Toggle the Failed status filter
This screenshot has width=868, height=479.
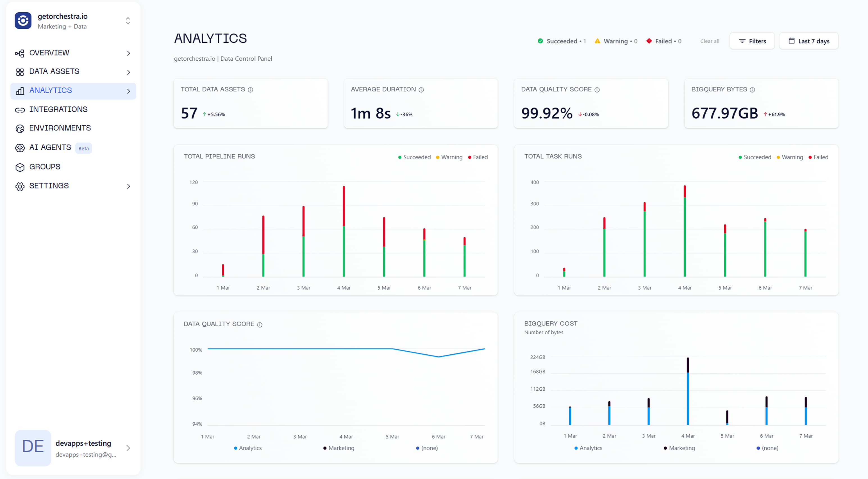coord(664,41)
